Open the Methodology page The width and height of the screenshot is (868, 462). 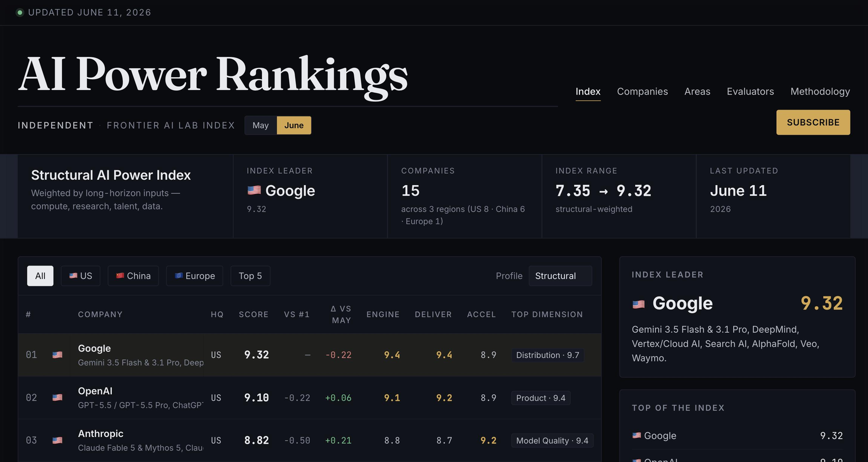[x=820, y=91]
